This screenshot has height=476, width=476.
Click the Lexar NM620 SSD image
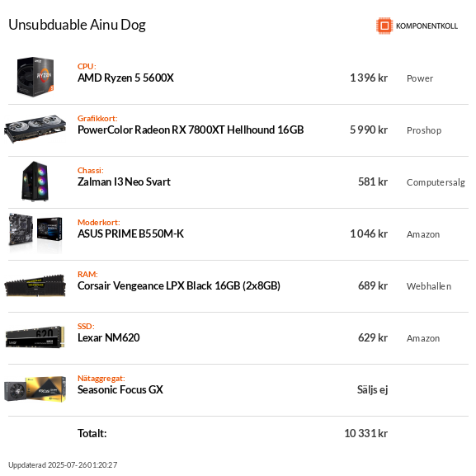tap(35, 337)
